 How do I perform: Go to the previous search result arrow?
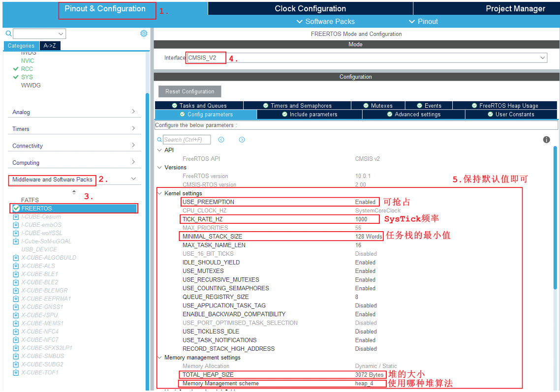[x=221, y=140]
